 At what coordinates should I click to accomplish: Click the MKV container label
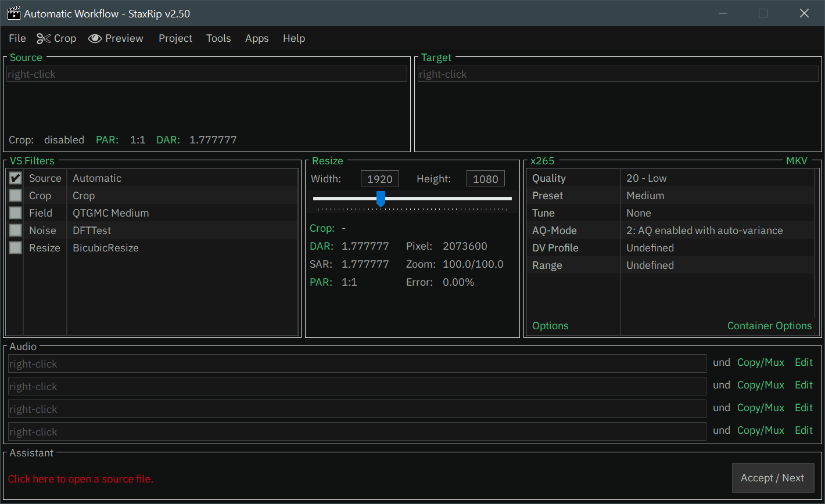point(797,161)
